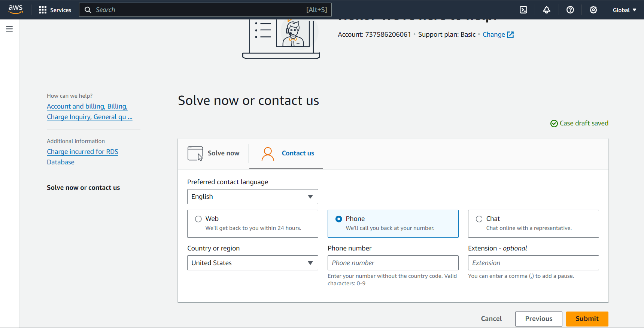
Task: Open the help question-mark icon
Action: click(x=570, y=10)
